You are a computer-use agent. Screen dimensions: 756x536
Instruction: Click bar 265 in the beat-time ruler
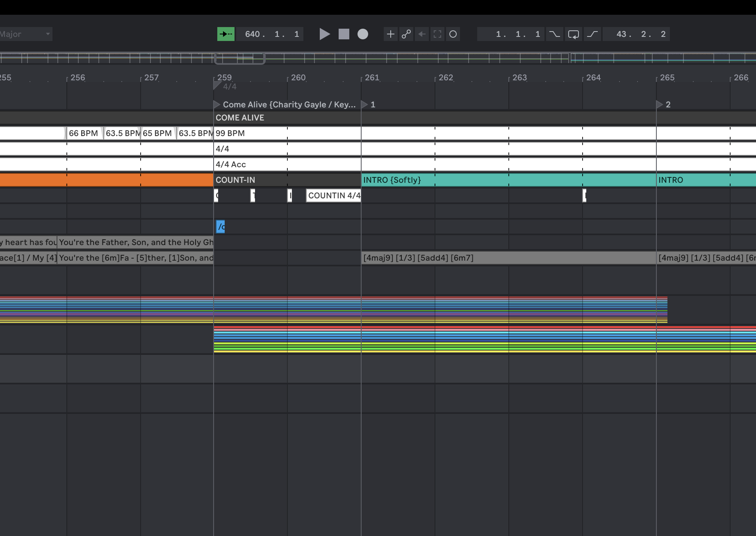coord(667,77)
